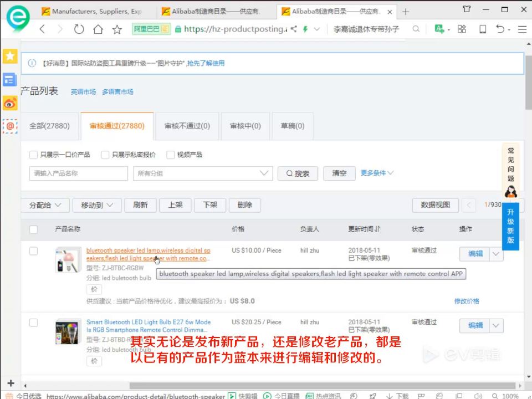Reload the page with the refresh icon
This screenshot has width=532, height=399.
pyautogui.click(x=79, y=29)
